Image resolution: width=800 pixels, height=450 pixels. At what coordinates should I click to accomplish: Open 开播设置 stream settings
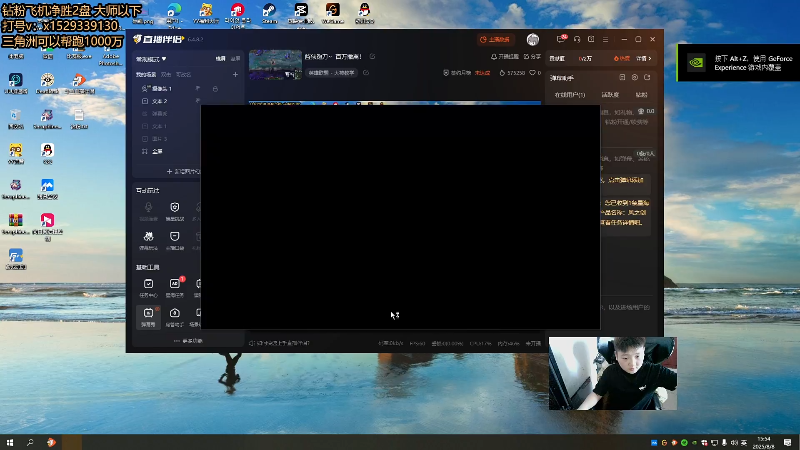pyautogui.click(x=505, y=57)
